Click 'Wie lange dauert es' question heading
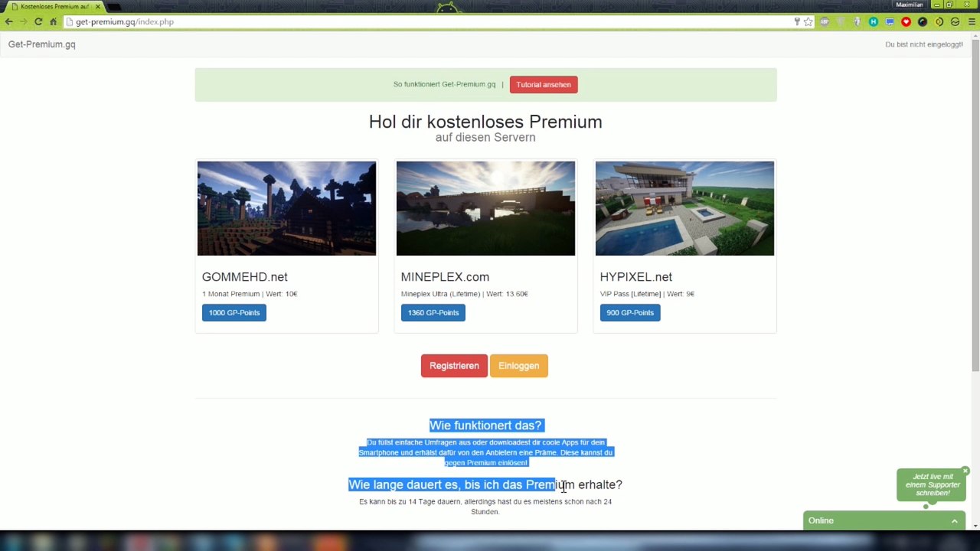The height and width of the screenshot is (551, 980). [485, 484]
